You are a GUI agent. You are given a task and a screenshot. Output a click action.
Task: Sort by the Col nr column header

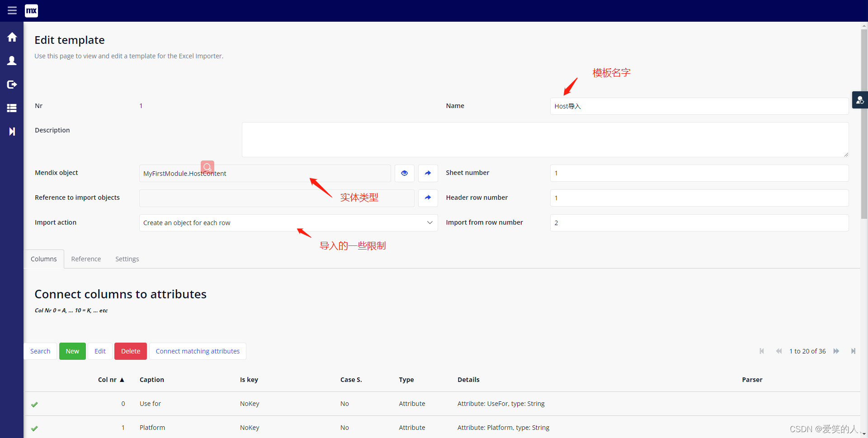click(x=111, y=380)
